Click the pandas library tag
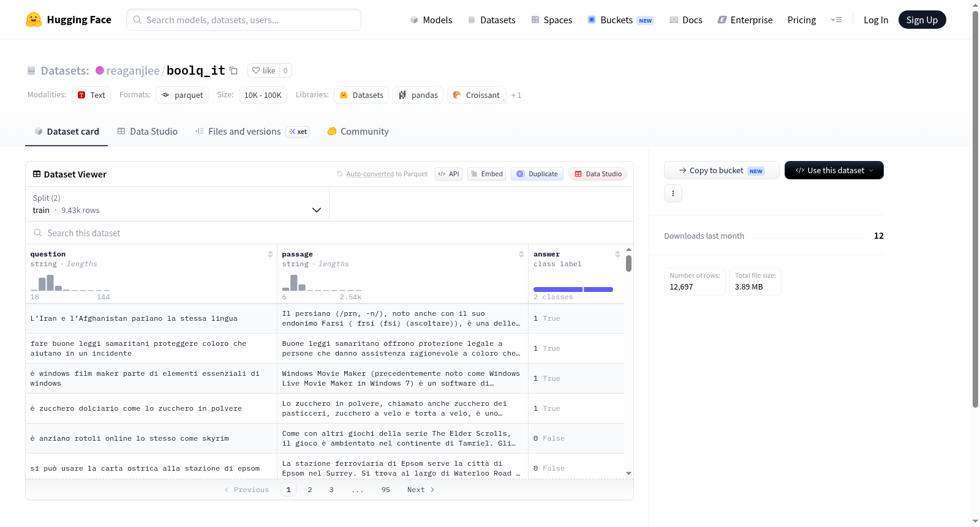The image size is (980, 527). 418,95
